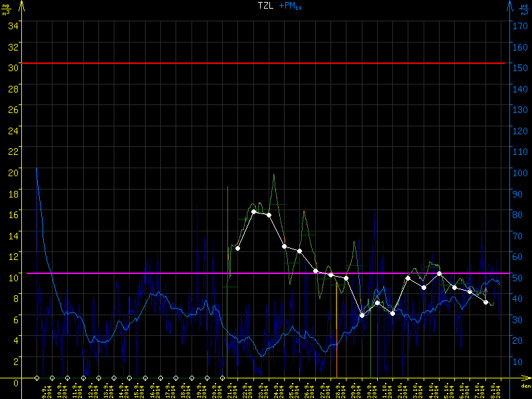532x399 pixels.
Task: Click the orange vertical marker line
Action: [336, 332]
